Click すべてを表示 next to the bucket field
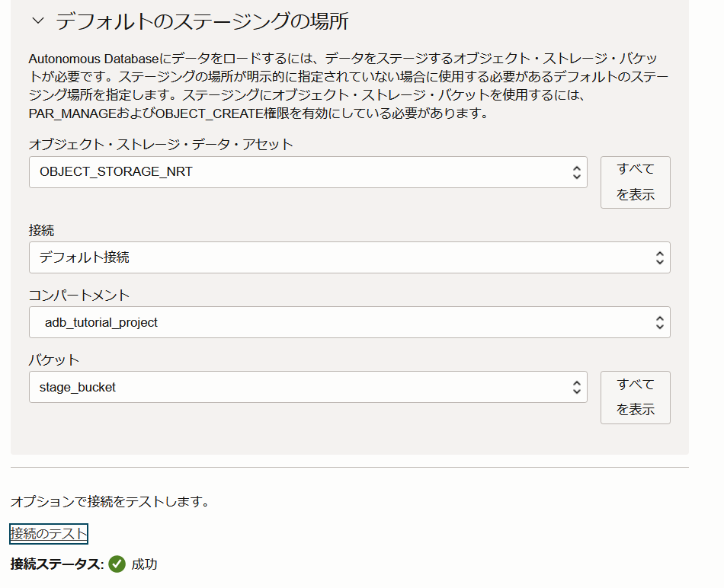Screen dimensions: 724x588 (x=636, y=398)
